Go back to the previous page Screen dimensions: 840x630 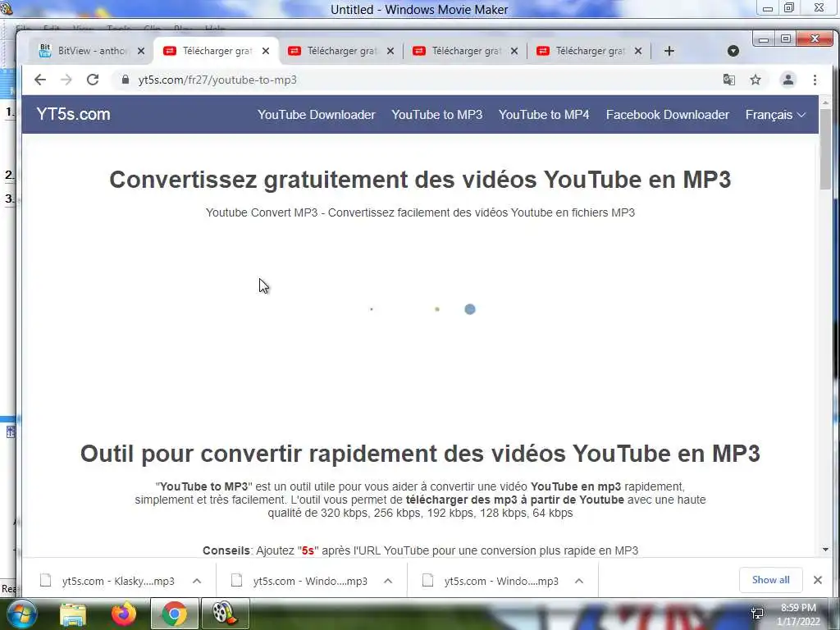point(40,80)
